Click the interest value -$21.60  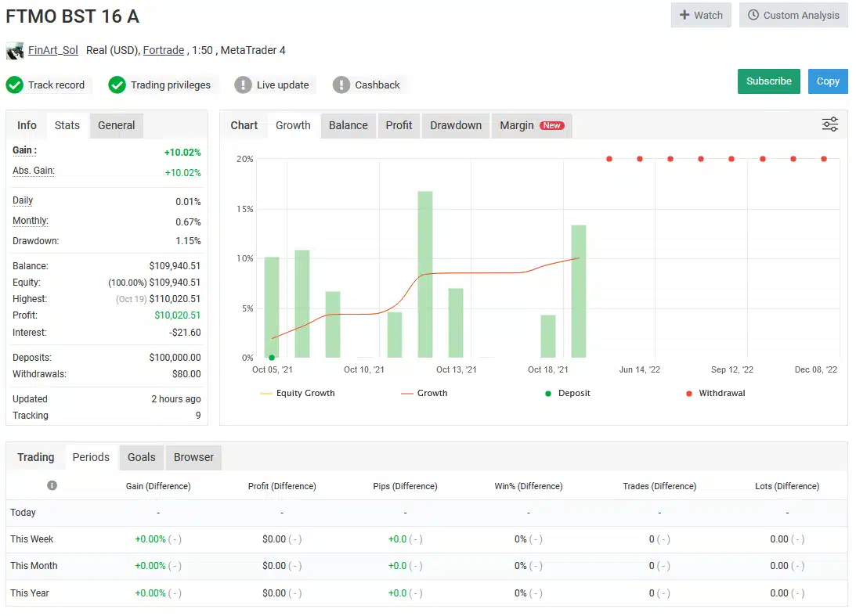[x=185, y=333]
